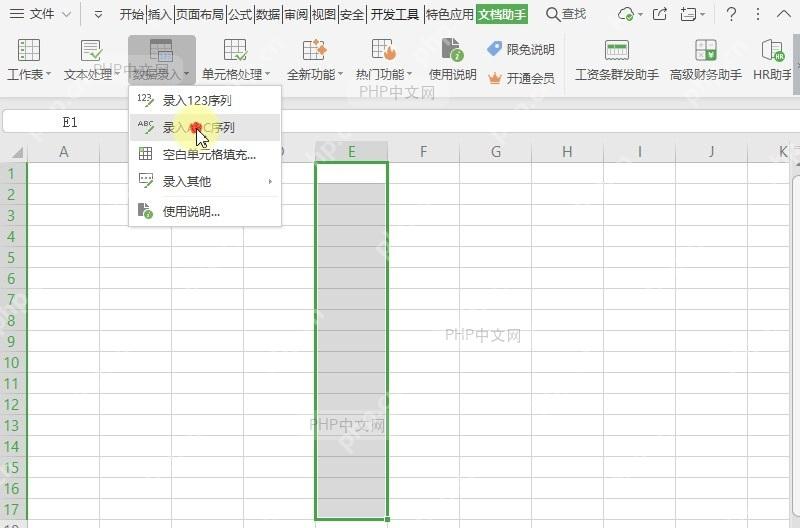
Task: Click the 开通会员 crown icon
Action: pos(495,79)
